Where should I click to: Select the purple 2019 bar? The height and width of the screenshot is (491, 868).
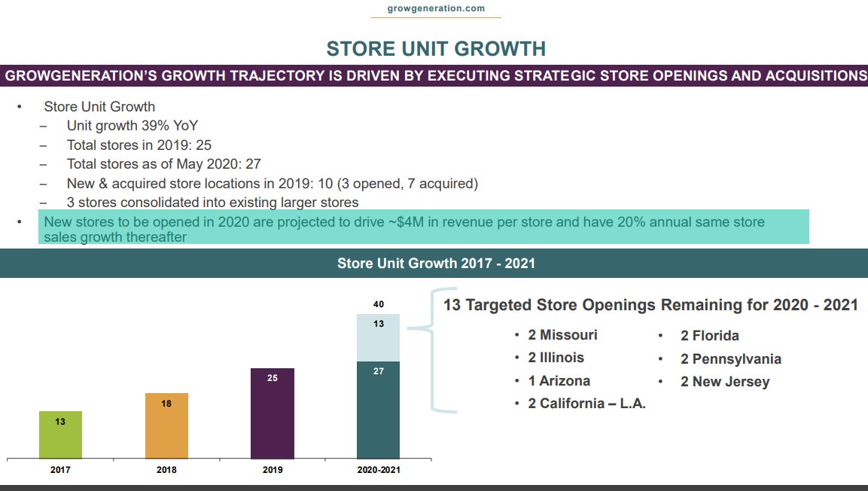click(x=272, y=413)
